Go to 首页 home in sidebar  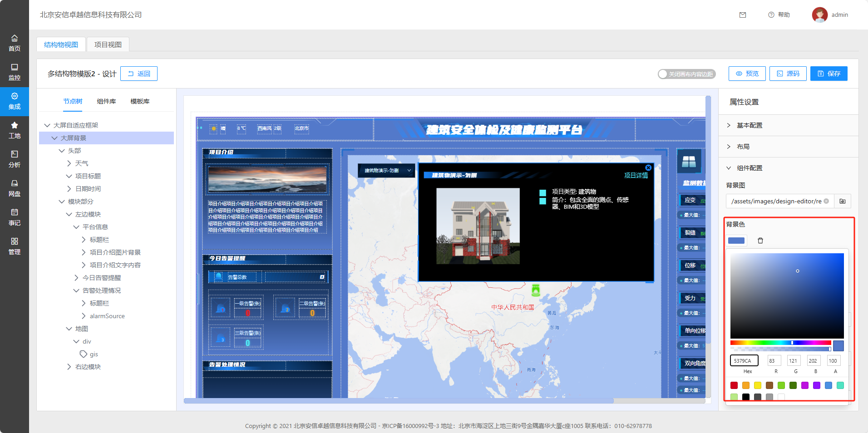pyautogui.click(x=15, y=43)
